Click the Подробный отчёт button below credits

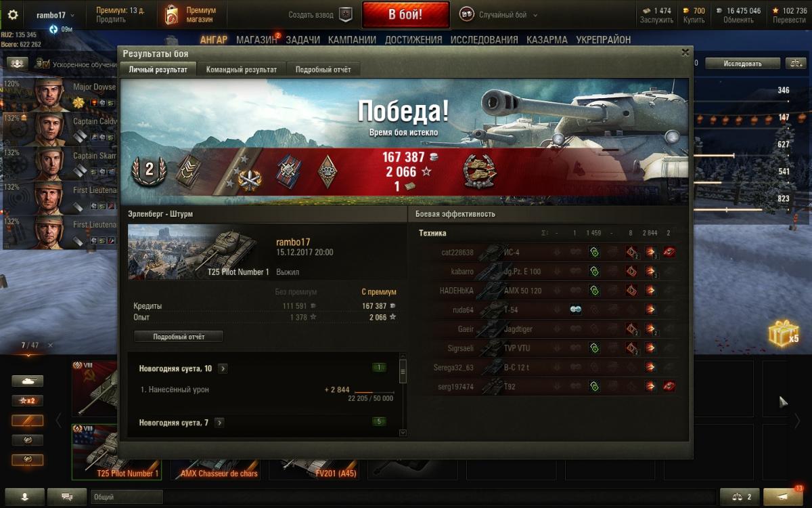click(179, 336)
